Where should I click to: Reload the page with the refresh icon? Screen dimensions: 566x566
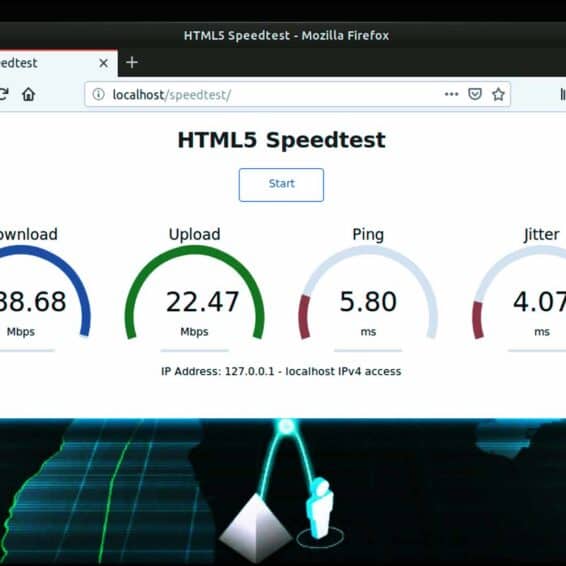coord(4,94)
